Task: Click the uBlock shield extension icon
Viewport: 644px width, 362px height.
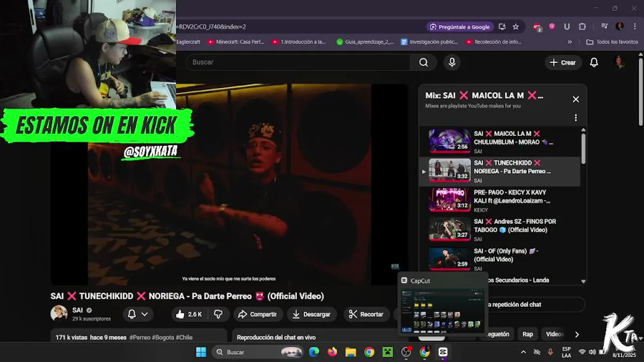Action: 552,27
